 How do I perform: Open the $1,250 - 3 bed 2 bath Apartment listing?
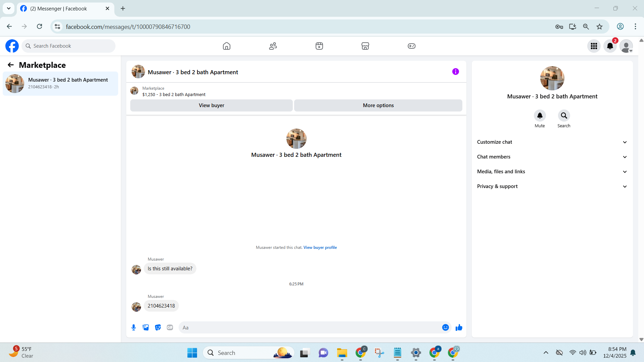[x=174, y=95]
